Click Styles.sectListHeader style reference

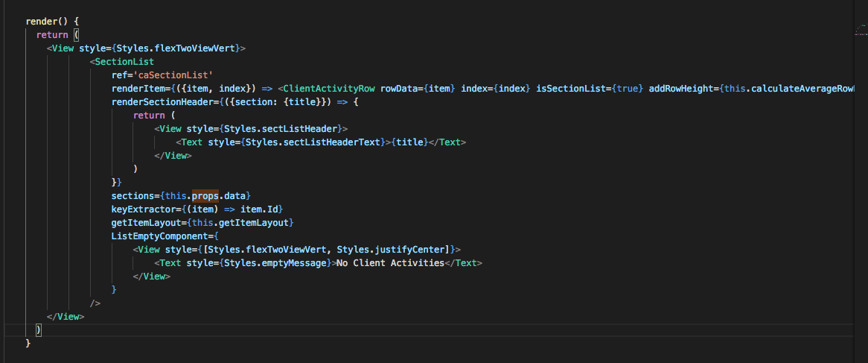pos(281,129)
